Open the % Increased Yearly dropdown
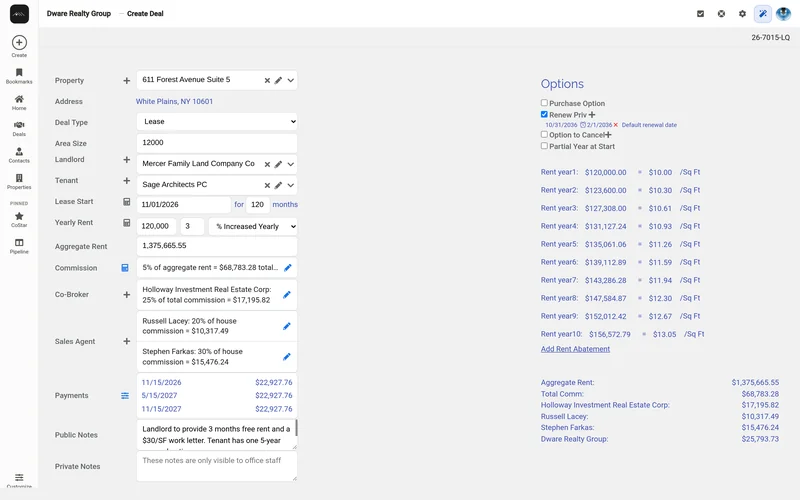The height and width of the screenshot is (500, 800). (x=253, y=227)
